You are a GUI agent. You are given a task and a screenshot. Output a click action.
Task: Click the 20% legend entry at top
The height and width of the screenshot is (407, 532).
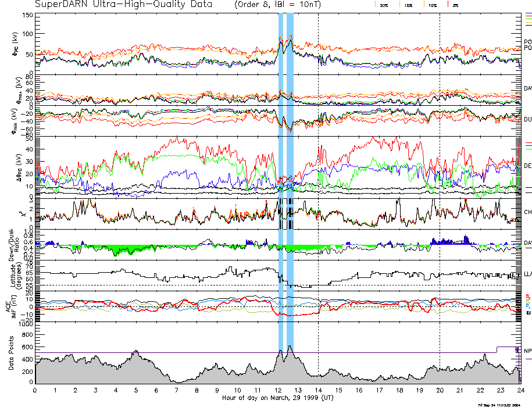click(384, 5)
